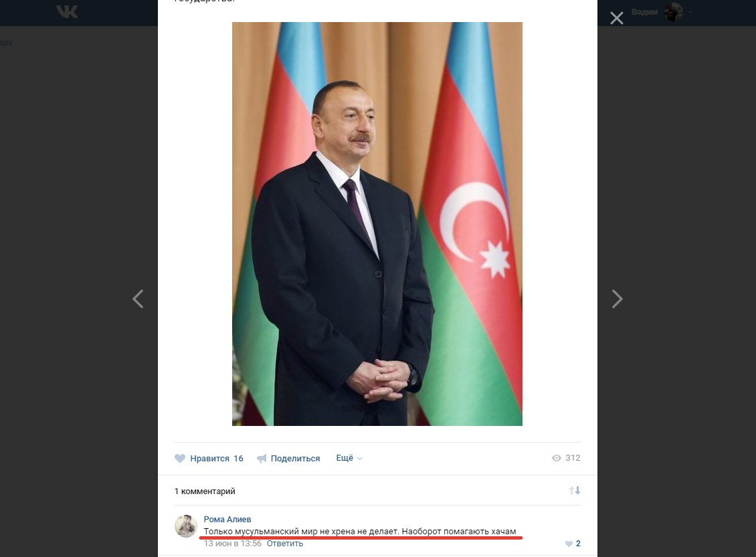Open the Вадим profile menu arrow
Screen dimensions: 756x557
coord(690,12)
